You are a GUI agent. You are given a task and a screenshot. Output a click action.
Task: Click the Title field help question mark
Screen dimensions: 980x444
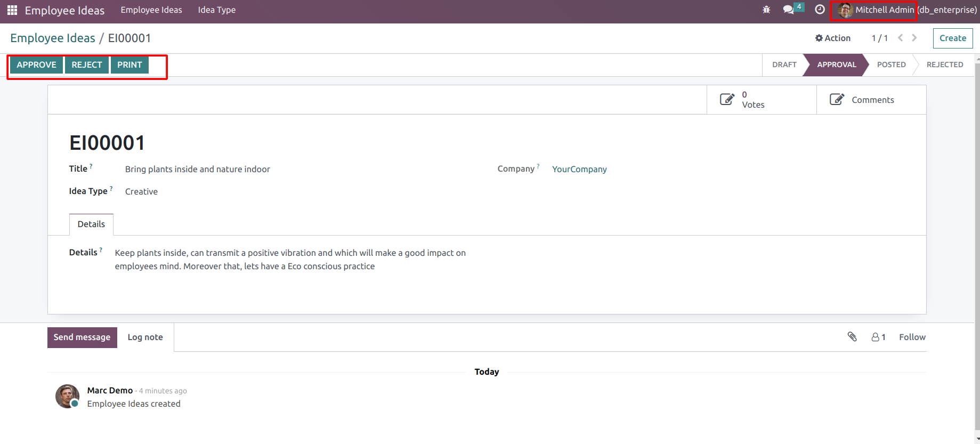[x=91, y=166]
